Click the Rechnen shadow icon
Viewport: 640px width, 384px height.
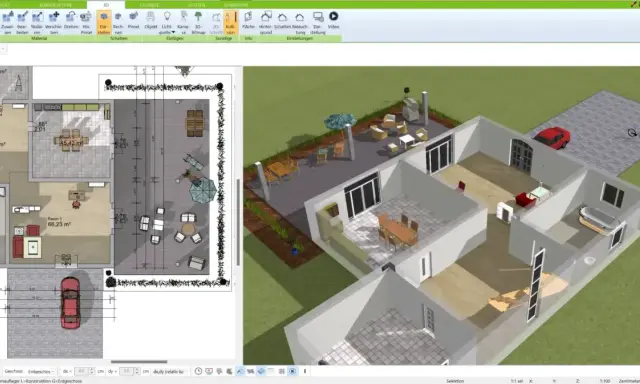pos(118,22)
